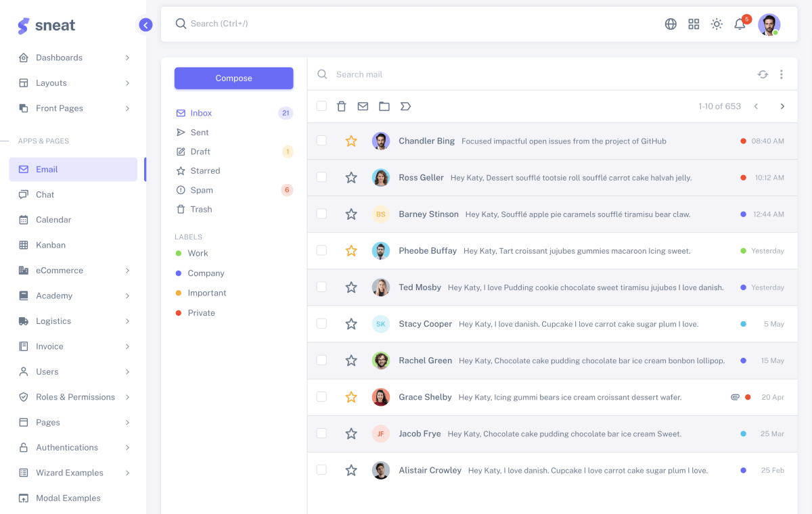Go to the next page of emails

782,106
